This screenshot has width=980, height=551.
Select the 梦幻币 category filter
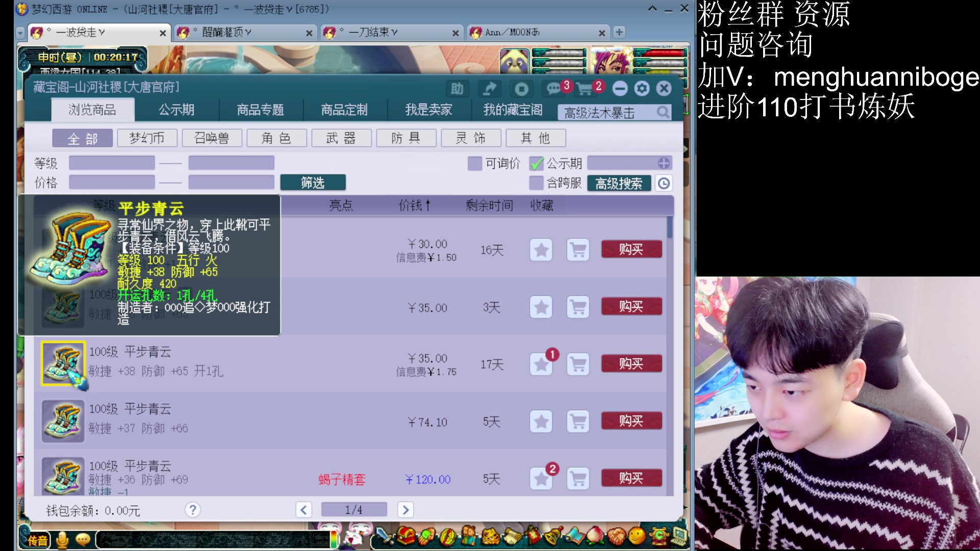coord(147,138)
